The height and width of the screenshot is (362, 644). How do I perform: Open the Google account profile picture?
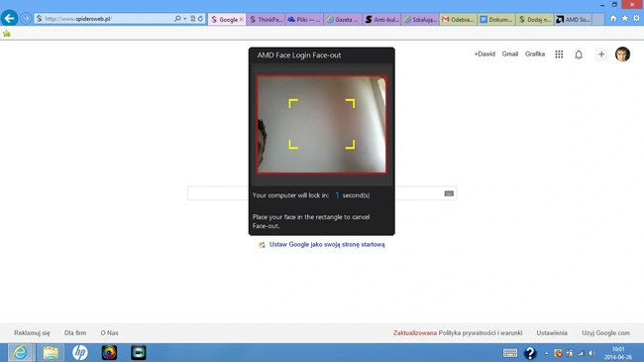pos(622,55)
